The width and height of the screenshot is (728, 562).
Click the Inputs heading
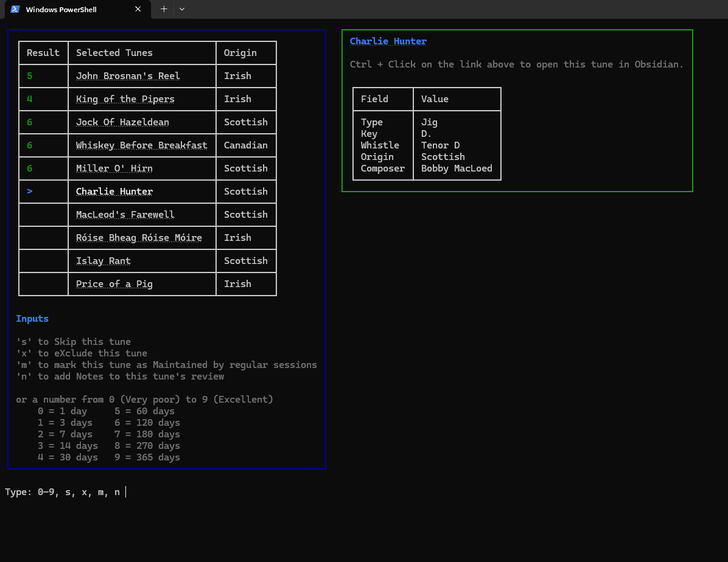click(32, 319)
